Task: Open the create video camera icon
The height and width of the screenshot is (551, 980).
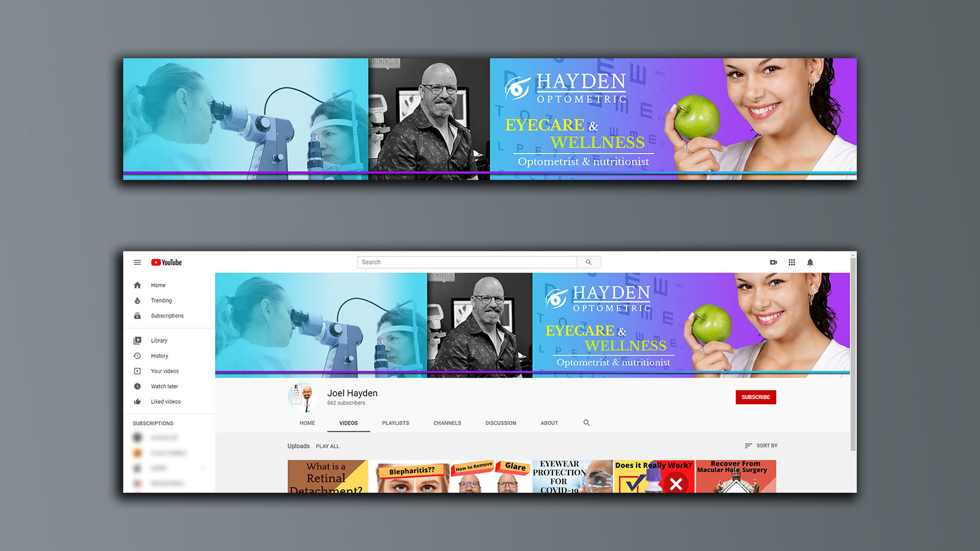Action: click(774, 262)
